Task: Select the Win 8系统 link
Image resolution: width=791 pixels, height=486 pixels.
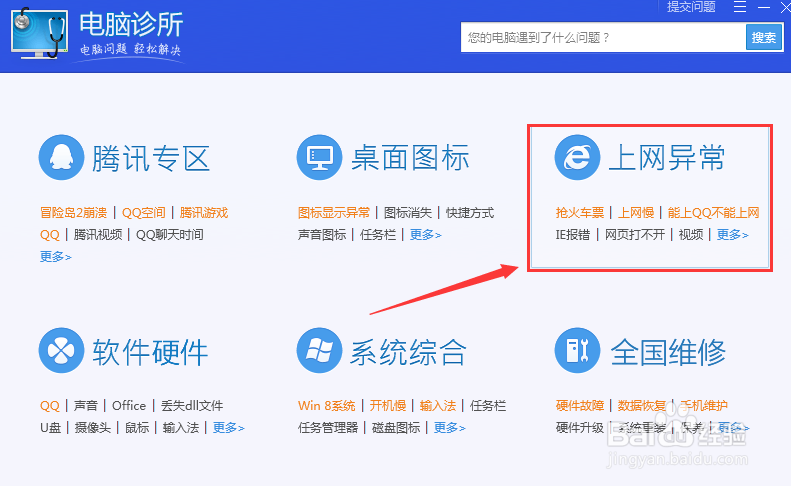Action: pos(326,406)
